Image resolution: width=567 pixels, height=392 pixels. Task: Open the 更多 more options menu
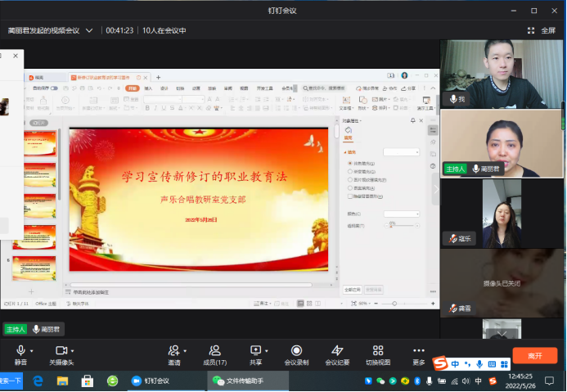coord(419,351)
